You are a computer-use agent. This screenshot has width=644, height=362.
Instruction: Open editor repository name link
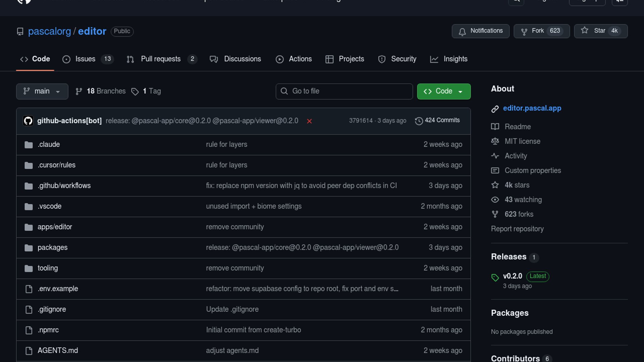tap(92, 31)
